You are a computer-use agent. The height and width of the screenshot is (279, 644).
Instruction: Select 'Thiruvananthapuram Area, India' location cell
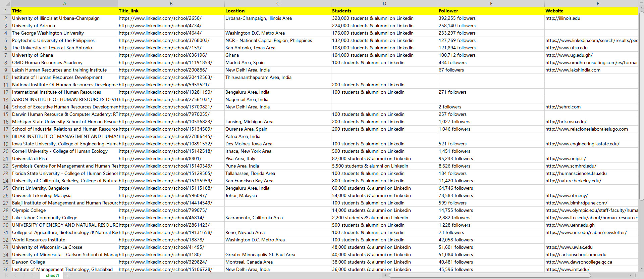(x=278, y=78)
